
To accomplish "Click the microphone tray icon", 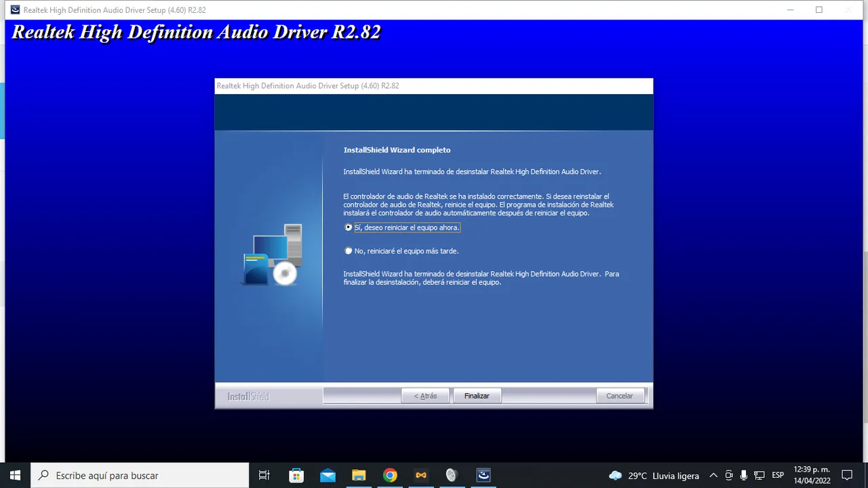I will (744, 476).
